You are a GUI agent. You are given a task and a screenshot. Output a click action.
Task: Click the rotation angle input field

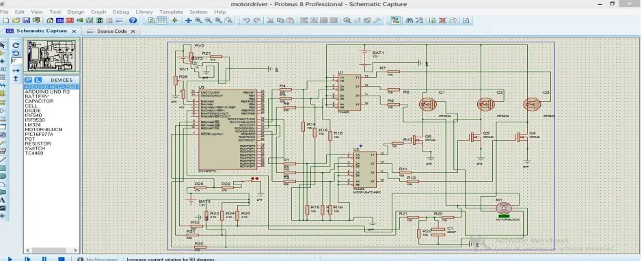[x=16, y=61]
